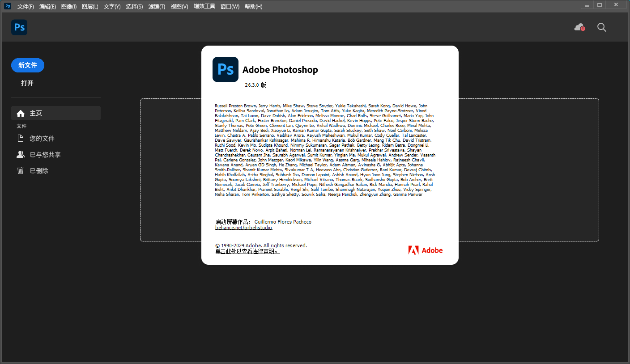Open the cloud sync status icon
The width and height of the screenshot is (630, 364).
tap(579, 27)
